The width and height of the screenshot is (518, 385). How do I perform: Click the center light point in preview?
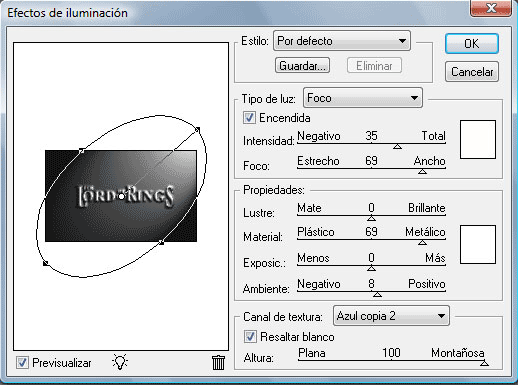121,197
